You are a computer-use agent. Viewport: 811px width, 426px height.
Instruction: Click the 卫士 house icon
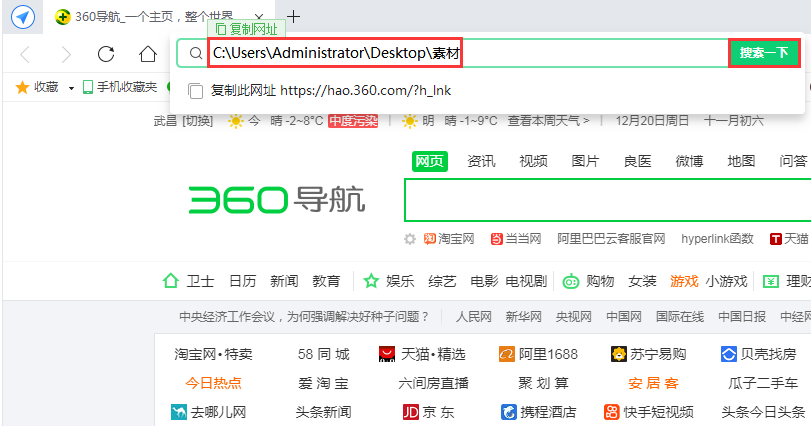pos(171,281)
